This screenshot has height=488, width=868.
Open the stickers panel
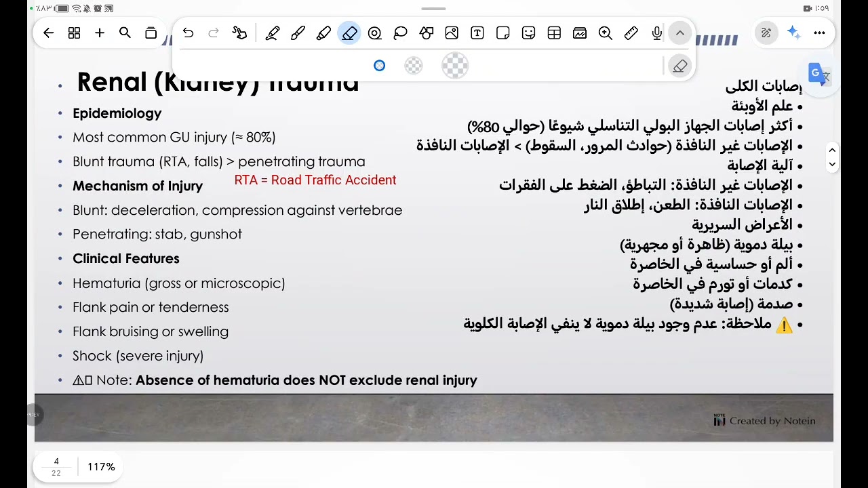point(528,33)
